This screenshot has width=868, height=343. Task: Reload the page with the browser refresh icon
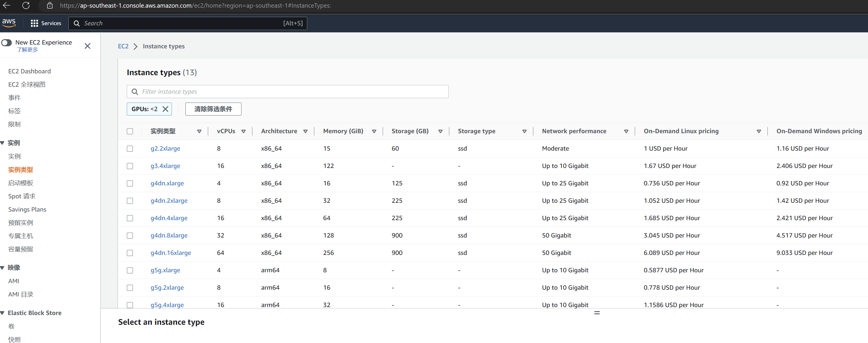tap(26, 5)
